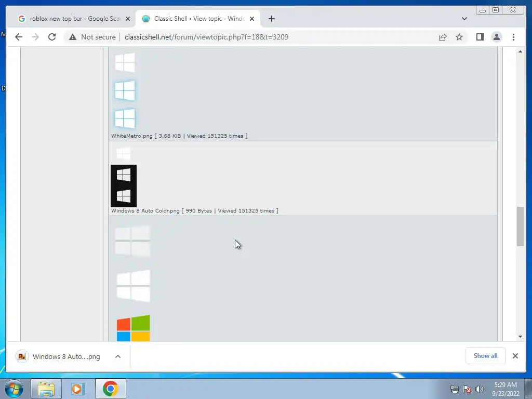This screenshot has width=532, height=399.
Task: Open a new tab
Action: [x=271, y=19]
